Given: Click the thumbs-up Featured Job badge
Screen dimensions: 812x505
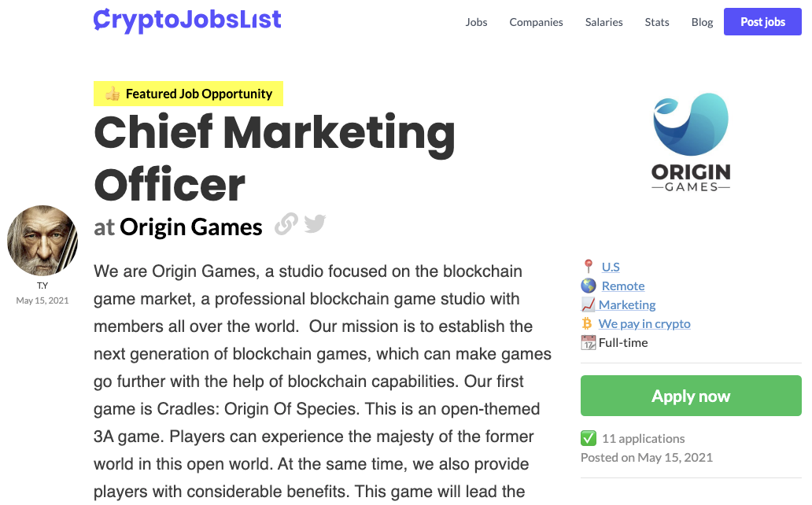Looking at the screenshot, I should (x=189, y=94).
